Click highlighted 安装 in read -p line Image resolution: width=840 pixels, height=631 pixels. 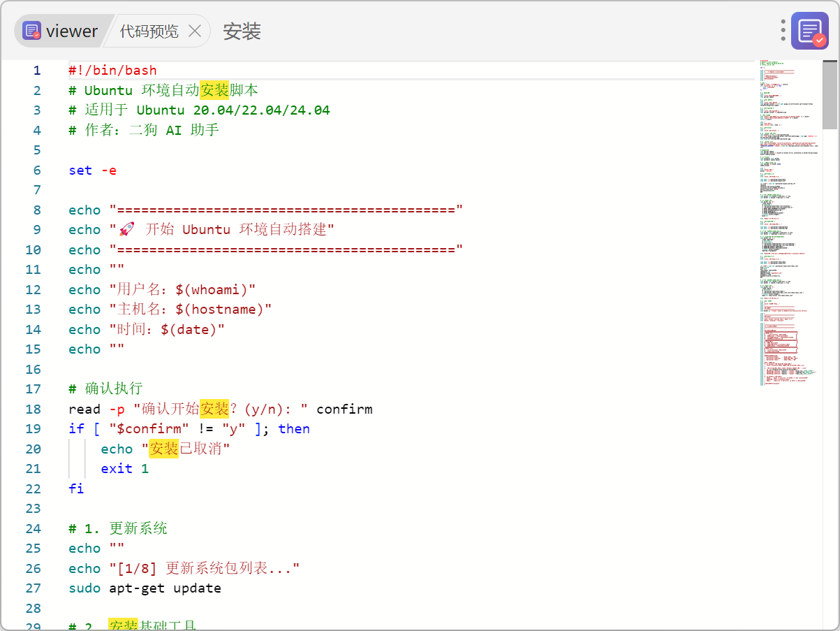[214, 409]
